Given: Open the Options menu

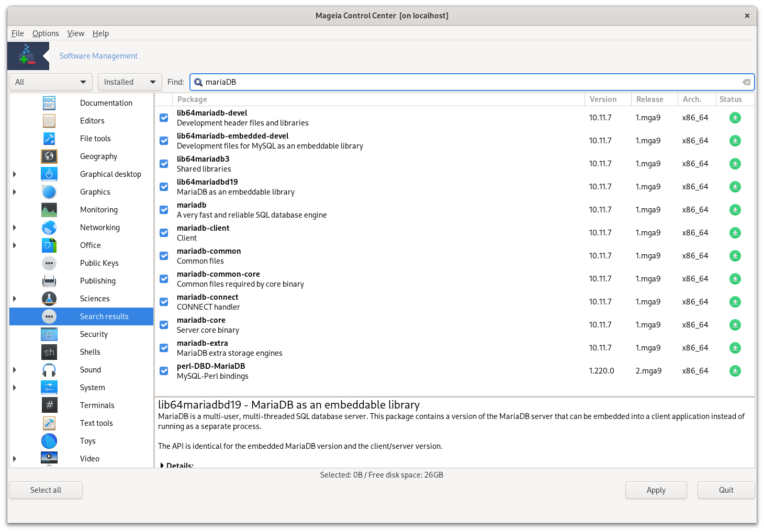Looking at the screenshot, I should (x=46, y=33).
